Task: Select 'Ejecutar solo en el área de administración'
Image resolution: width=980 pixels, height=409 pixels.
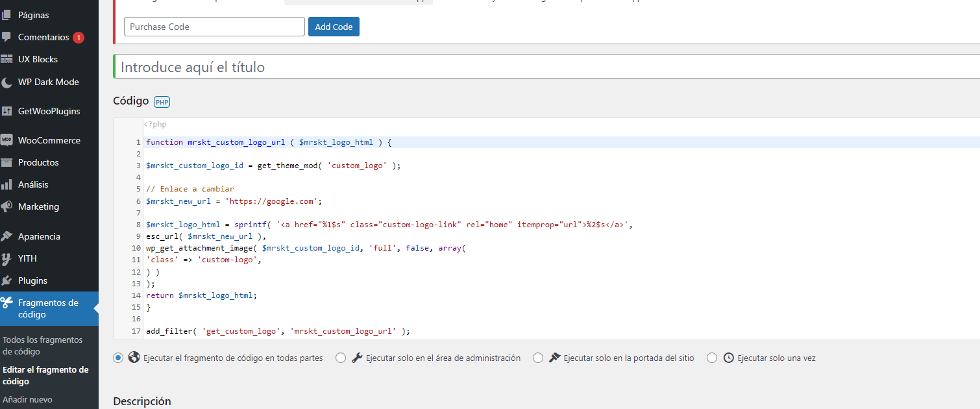Action: tap(341, 358)
